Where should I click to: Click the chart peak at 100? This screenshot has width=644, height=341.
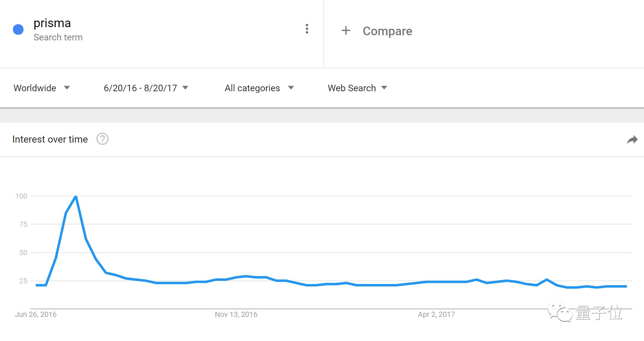pos(76,196)
